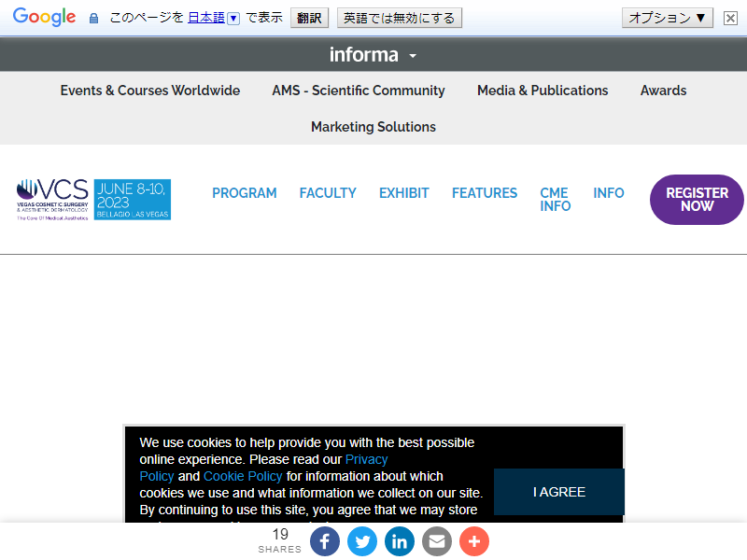The image size is (747, 560).
Task: Click the lock icon beside Google logo
Action: click(x=94, y=18)
